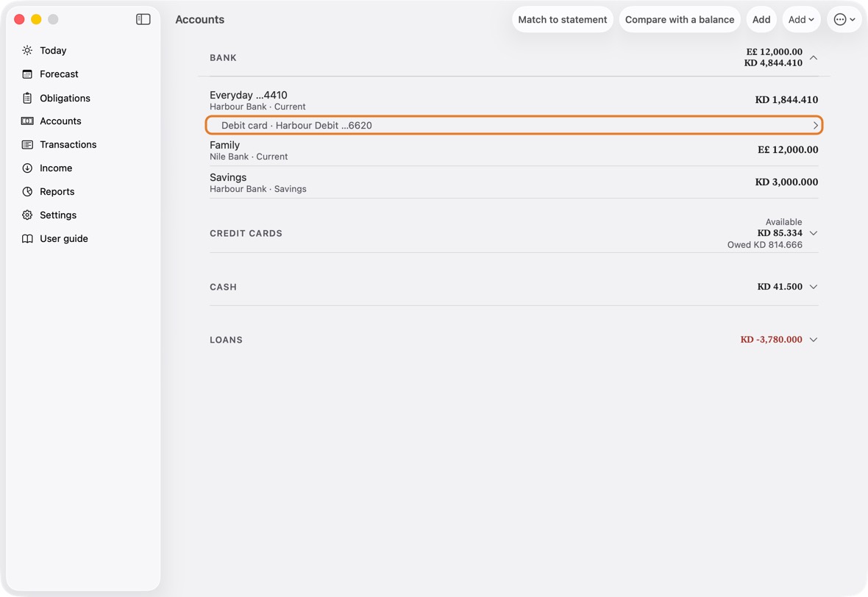Open the Add dropdown with chevron
This screenshot has height=597, width=868.
(x=801, y=19)
